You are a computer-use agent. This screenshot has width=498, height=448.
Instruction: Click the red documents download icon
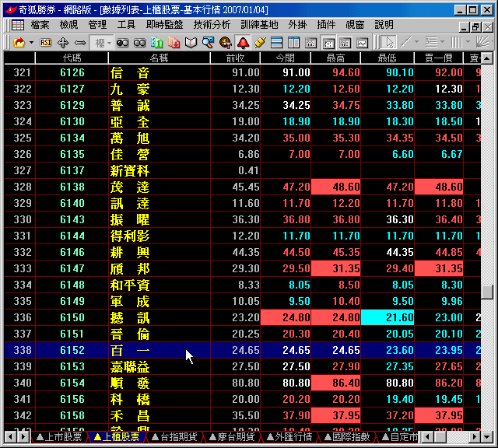click(x=174, y=43)
